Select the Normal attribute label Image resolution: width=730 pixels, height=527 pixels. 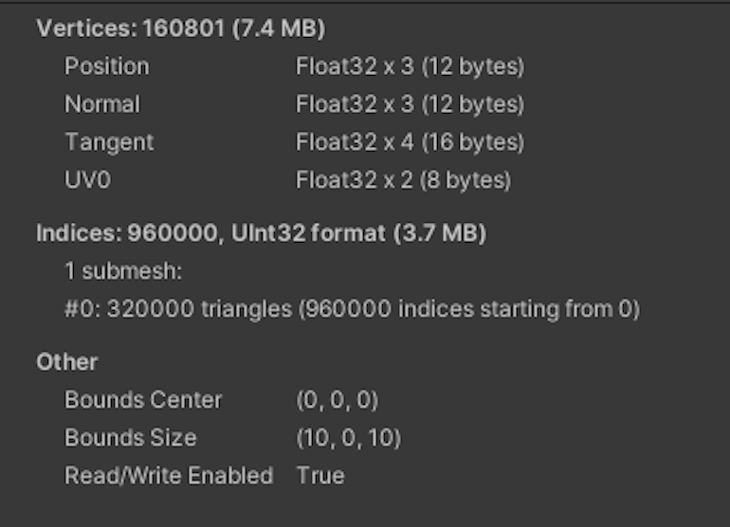[102, 104]
